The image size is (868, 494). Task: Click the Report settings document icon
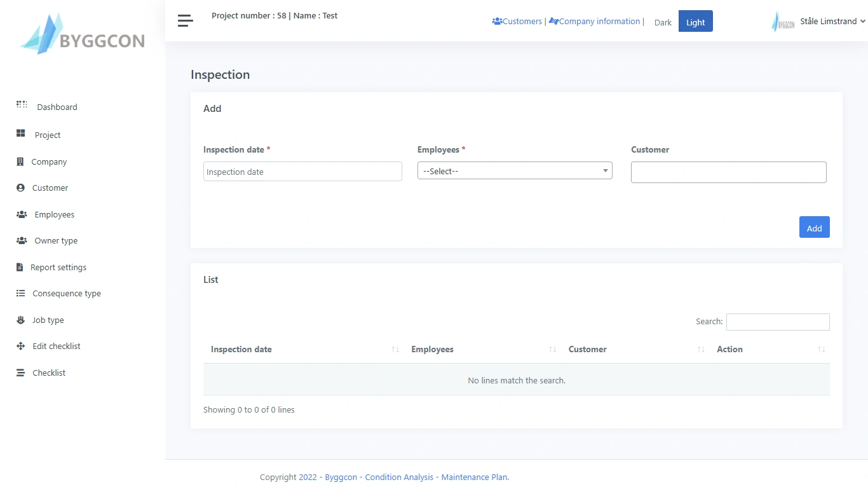(20, 267)
